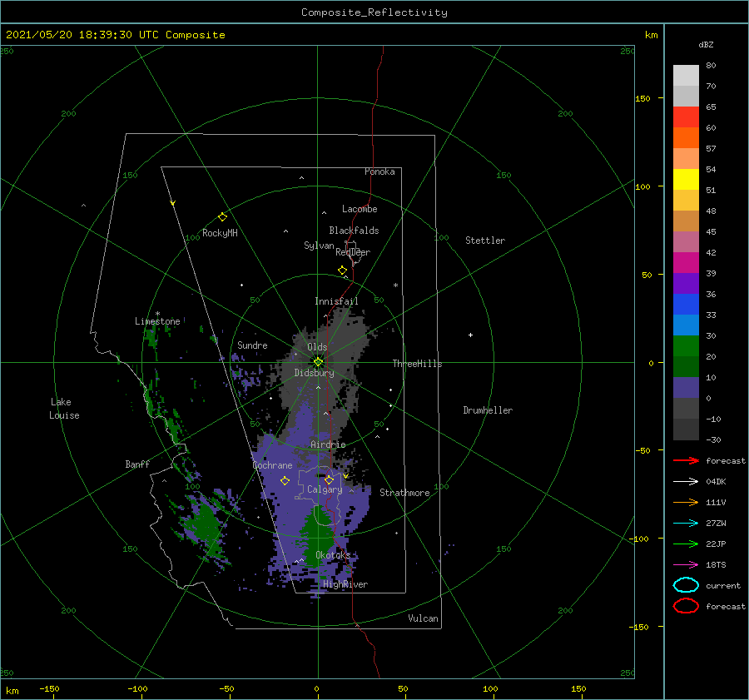Viewport: 749px width, 700px height.
Task: Click the 04DK legend text
Action: [x=716, y=481]
